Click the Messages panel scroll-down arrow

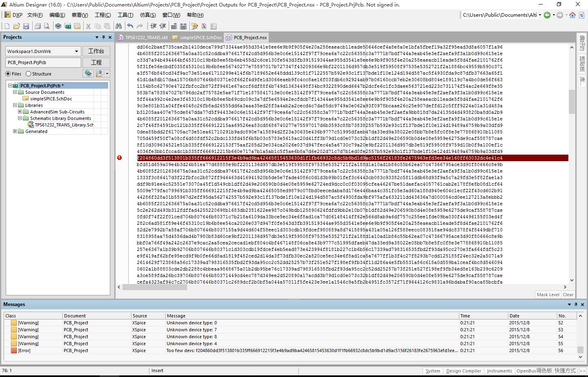580,357
